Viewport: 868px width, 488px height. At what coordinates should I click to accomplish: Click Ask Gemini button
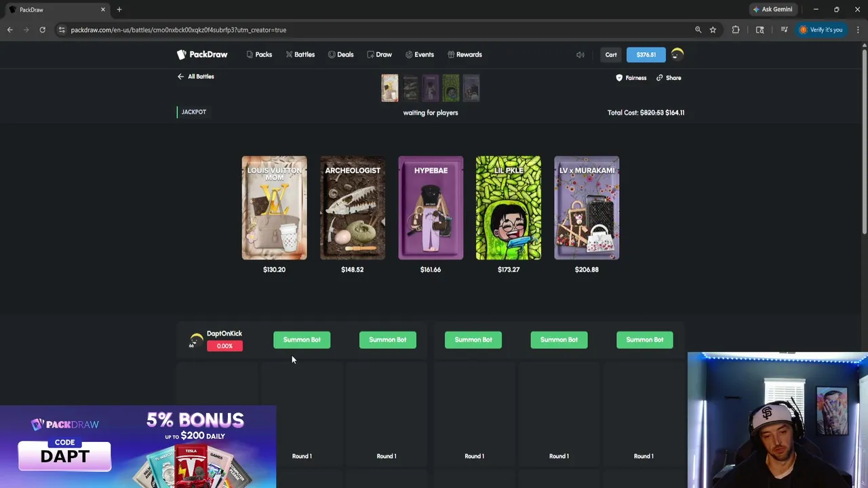[772, 9]
